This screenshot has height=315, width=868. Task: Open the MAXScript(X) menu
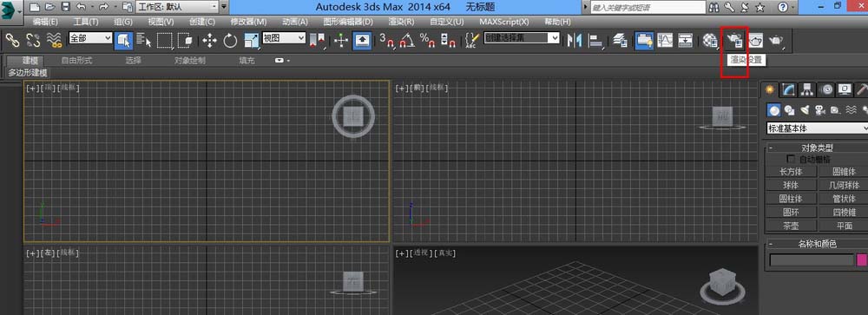(503, 22)
